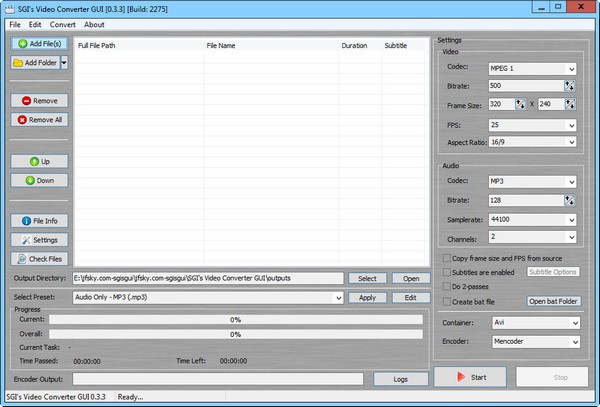Adjust the frame width 320 spinner
Image resolution: width=600 pixels, height=407 pixels.
(520, 104)
